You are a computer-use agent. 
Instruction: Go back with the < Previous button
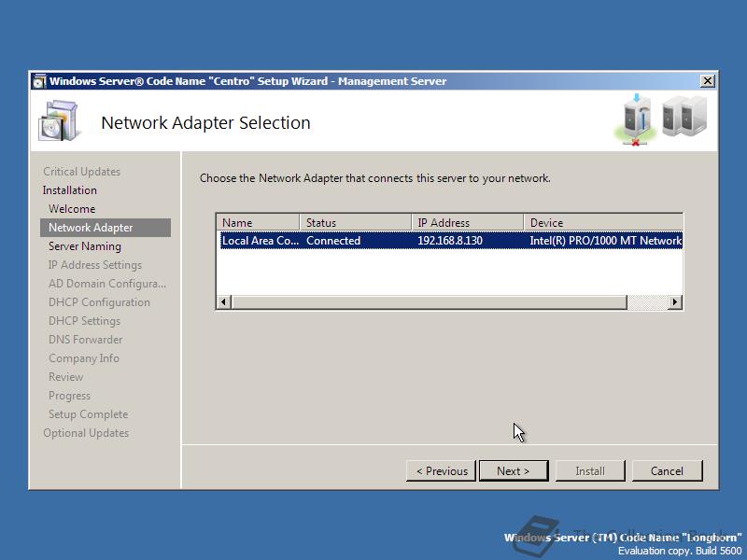tap(441, 471)
